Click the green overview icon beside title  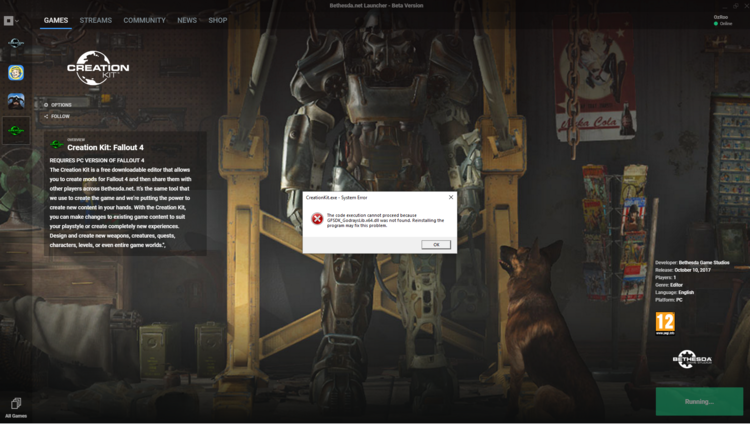tap(57, 144)
